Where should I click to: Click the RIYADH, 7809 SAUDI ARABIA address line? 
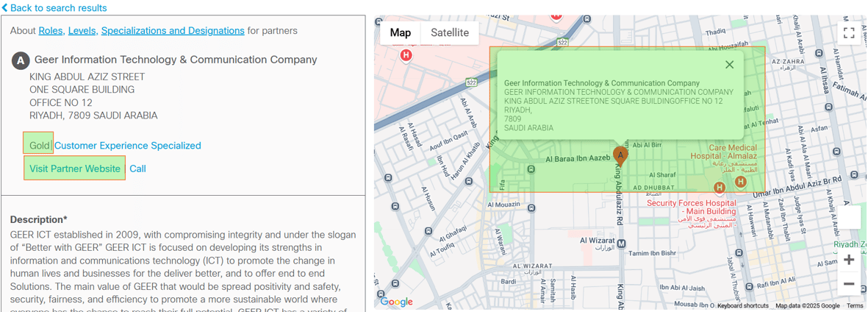93,116
